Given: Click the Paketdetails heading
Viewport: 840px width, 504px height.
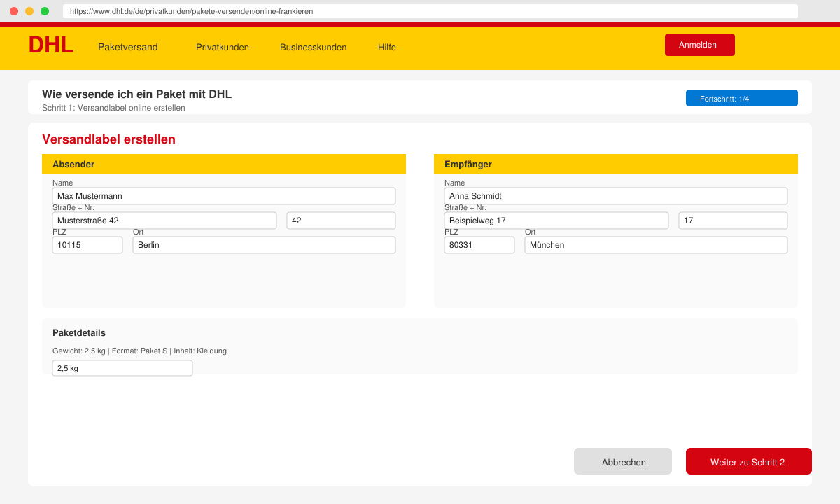Looking at the screenshot, I should pos(79,333).
